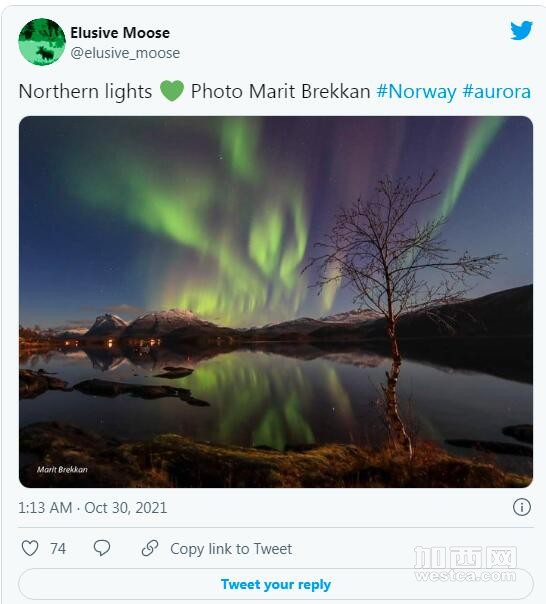Click the Twitter bird logo

tap(521, 30)
